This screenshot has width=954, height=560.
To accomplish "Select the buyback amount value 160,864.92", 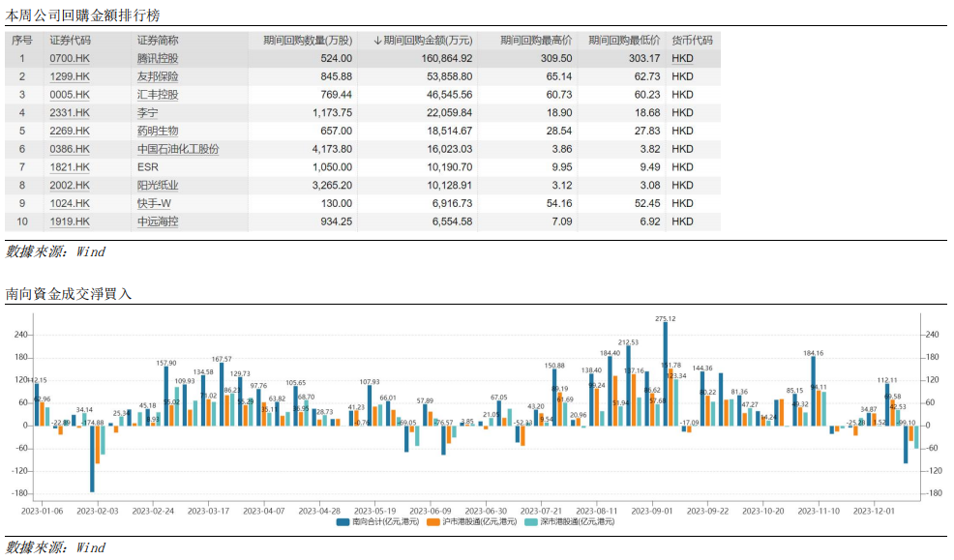I will tap(447, 58).
